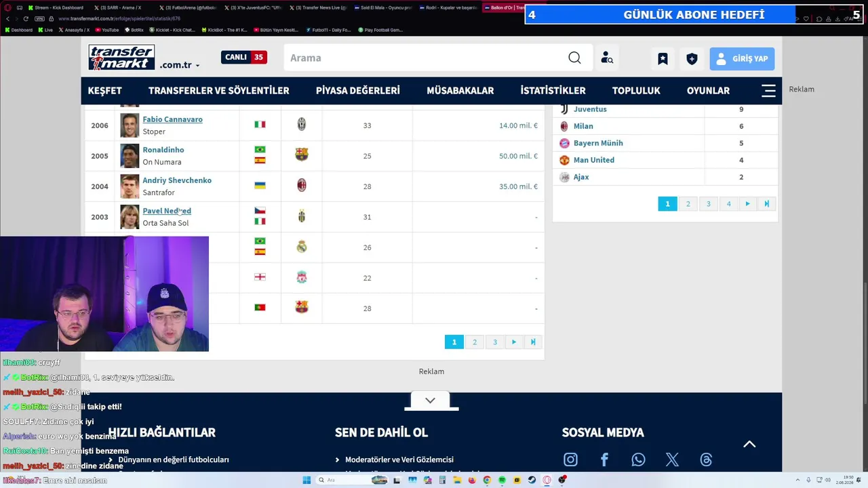
Task: Open the MÜSABAKALAR menu
Action: click(x=460, y=91)
